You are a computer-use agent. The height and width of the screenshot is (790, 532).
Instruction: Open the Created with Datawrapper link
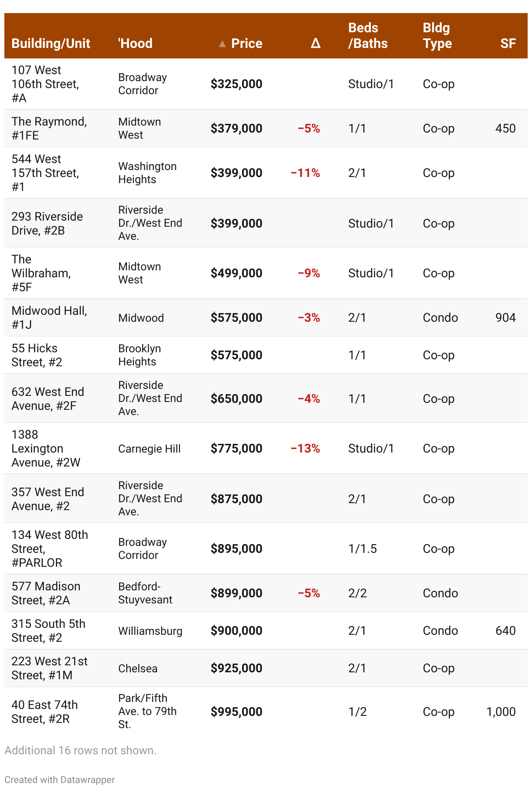coord(60,780)
